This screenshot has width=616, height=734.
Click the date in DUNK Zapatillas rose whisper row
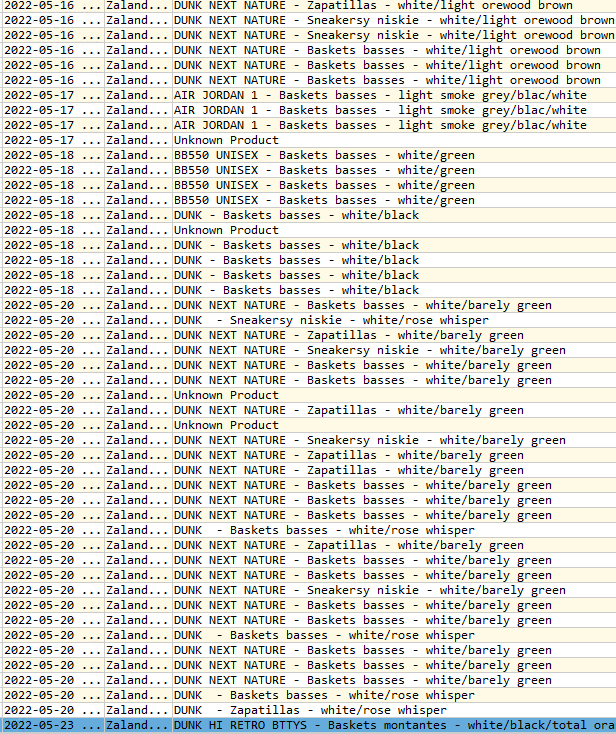coord(53,710)
